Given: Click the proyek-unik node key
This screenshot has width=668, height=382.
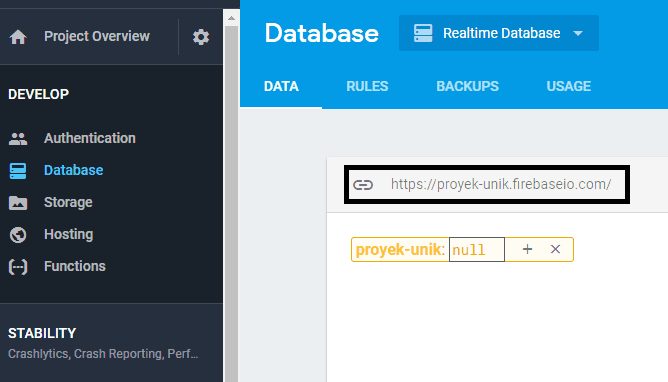Looking at the screenshot, I should tap(400, 249).
